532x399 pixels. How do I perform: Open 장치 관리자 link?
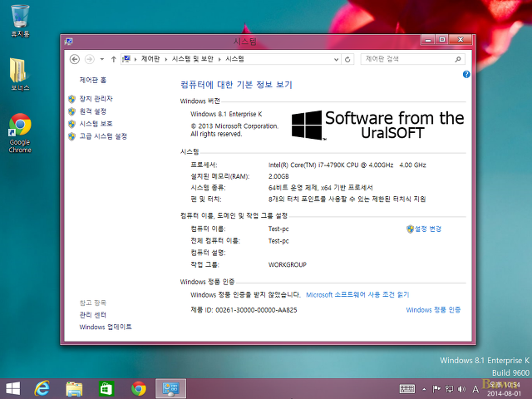(96, 99)
